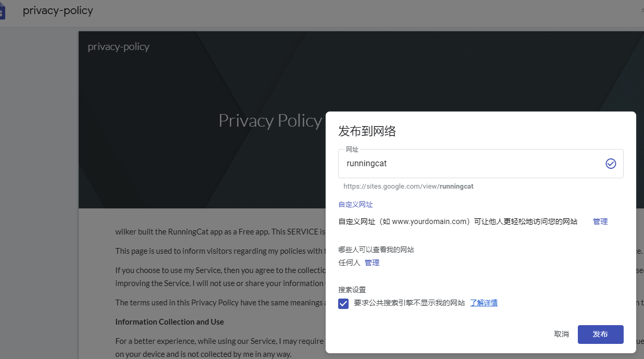Click the 搜索设置 section label
The height and width of the screenshot is (359, 644).
[x=352, y=290]
